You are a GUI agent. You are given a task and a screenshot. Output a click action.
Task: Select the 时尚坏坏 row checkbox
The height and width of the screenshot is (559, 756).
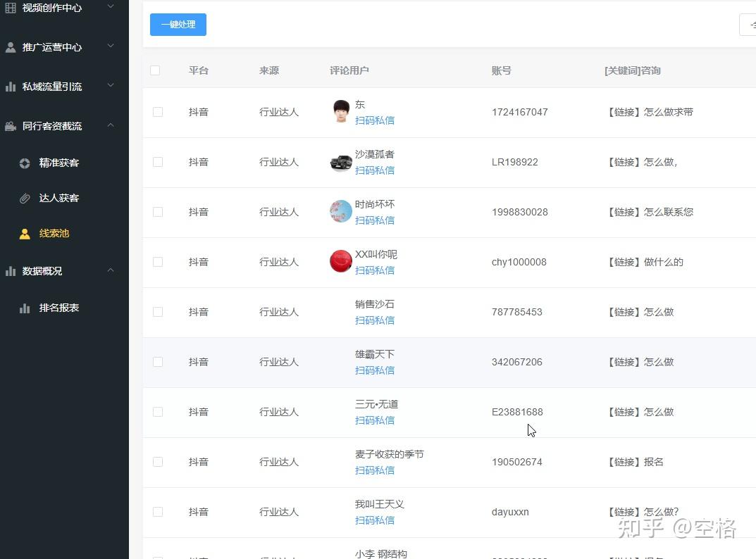point(158,212)
